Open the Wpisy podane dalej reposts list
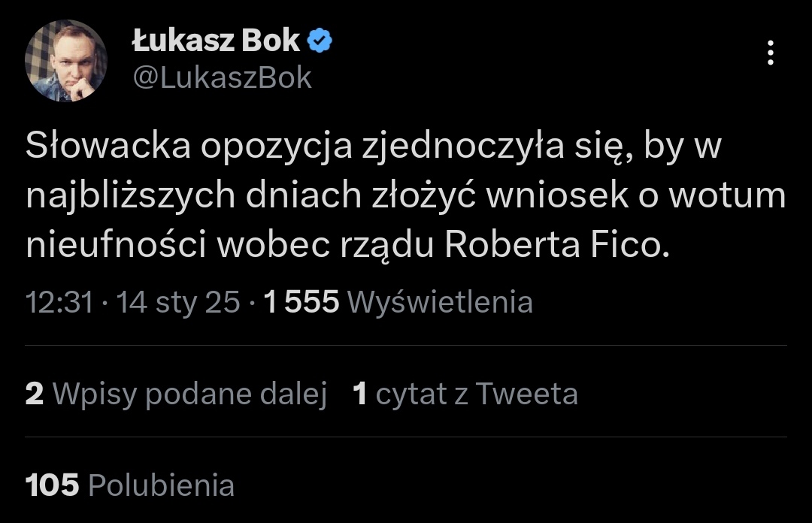The width and height of the screenshot is (812, 523). [x=191, y=394]
